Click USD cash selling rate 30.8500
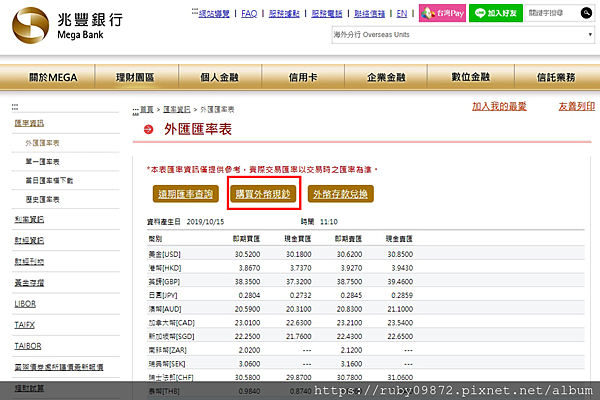 click(x=400, y=254)
